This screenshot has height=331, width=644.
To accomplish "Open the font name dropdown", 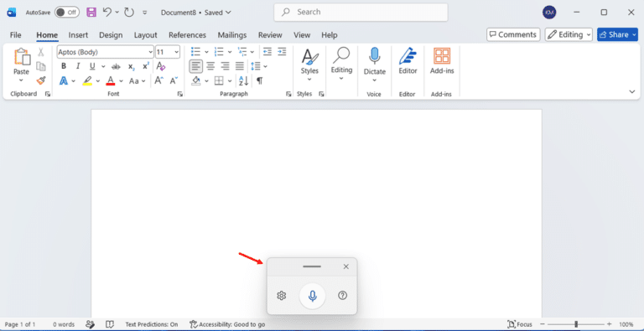I will [x=150, y=52].
